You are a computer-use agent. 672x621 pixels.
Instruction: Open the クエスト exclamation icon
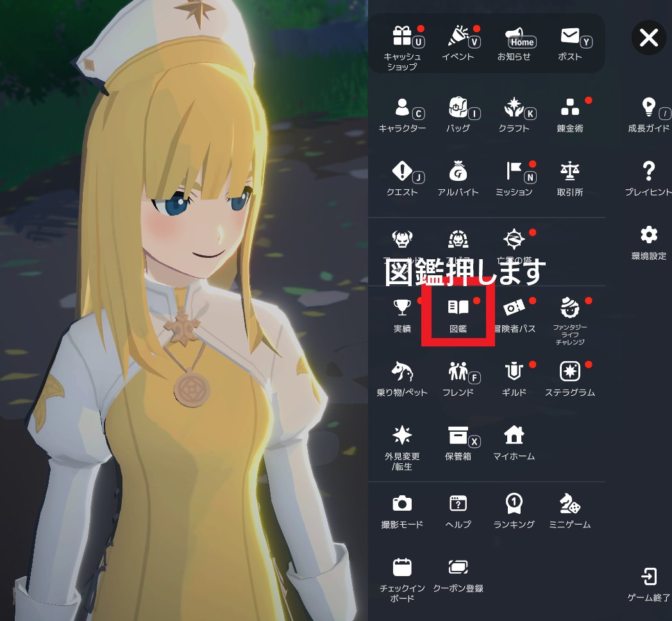(x=402, y=171)
